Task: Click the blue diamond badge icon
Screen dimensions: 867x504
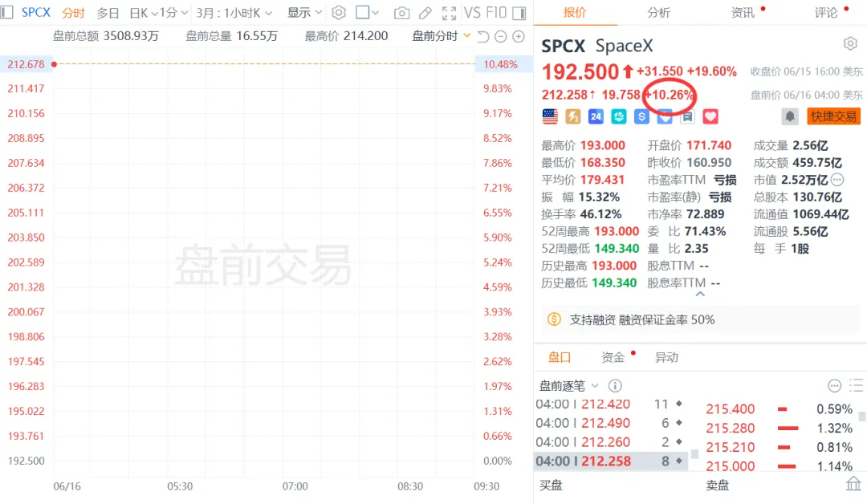Action: coord(665,117)
